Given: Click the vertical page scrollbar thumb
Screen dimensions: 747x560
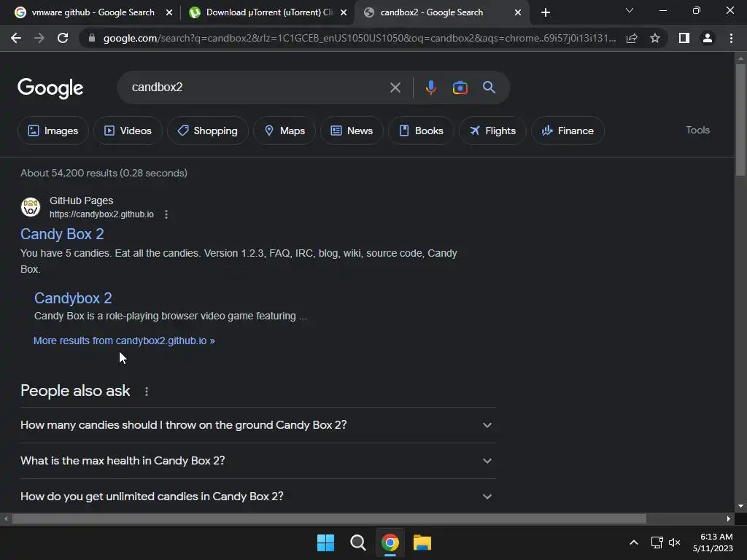Looking at the screenshot, I should click(x=740, y=120).
